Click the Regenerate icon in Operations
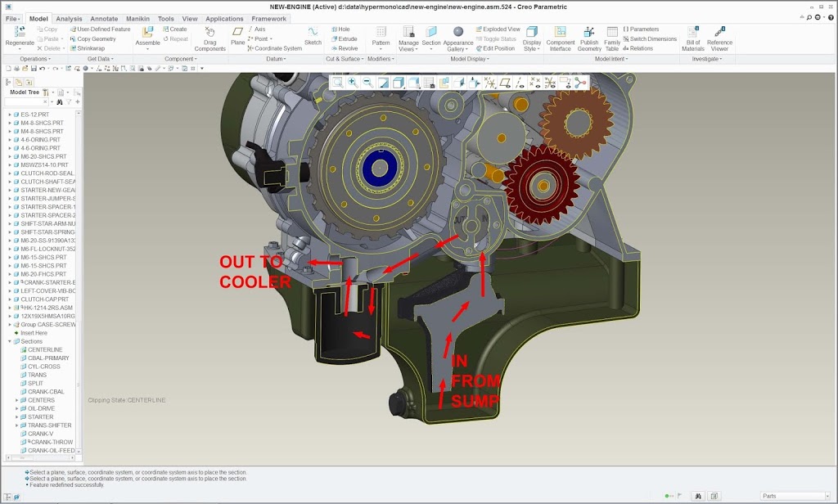Image resolution: width=838 pixels, height=504 pixels. coord(20,33)
